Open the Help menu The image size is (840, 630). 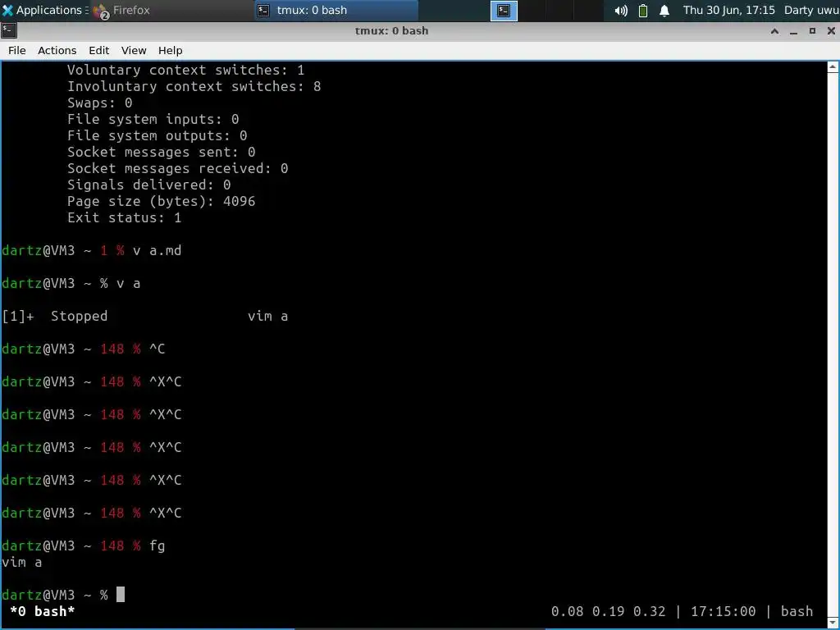coord(171,50)
